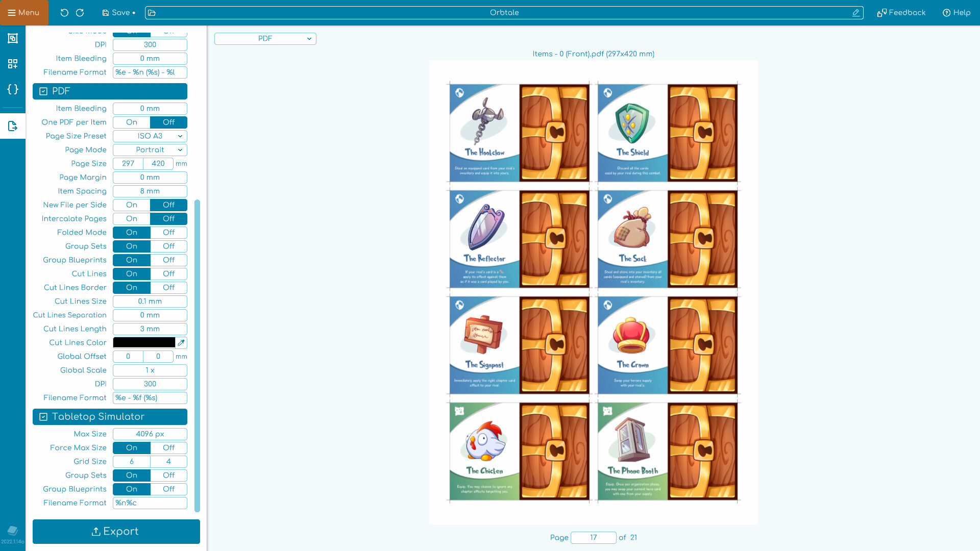Viewport: 980px width, 551px height.
Task: Open the Page Size Preset dropdown
Action: click(x=150, y=136)
